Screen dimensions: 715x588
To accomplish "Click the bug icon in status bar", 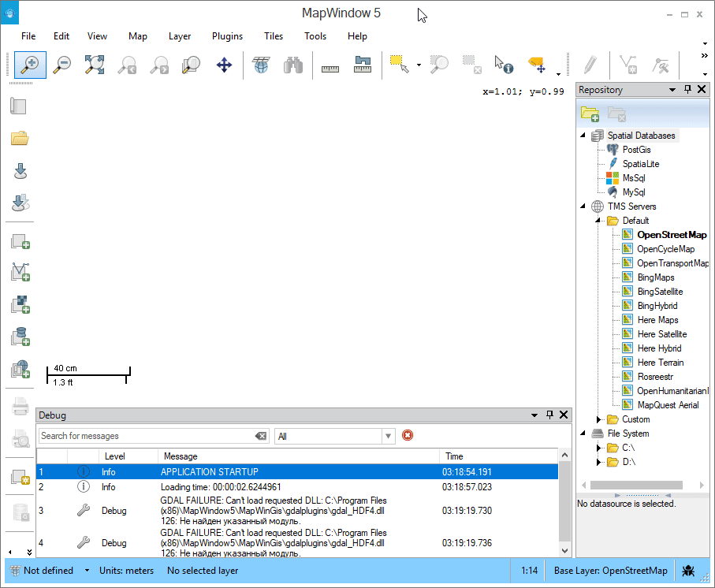I will 687,570.
